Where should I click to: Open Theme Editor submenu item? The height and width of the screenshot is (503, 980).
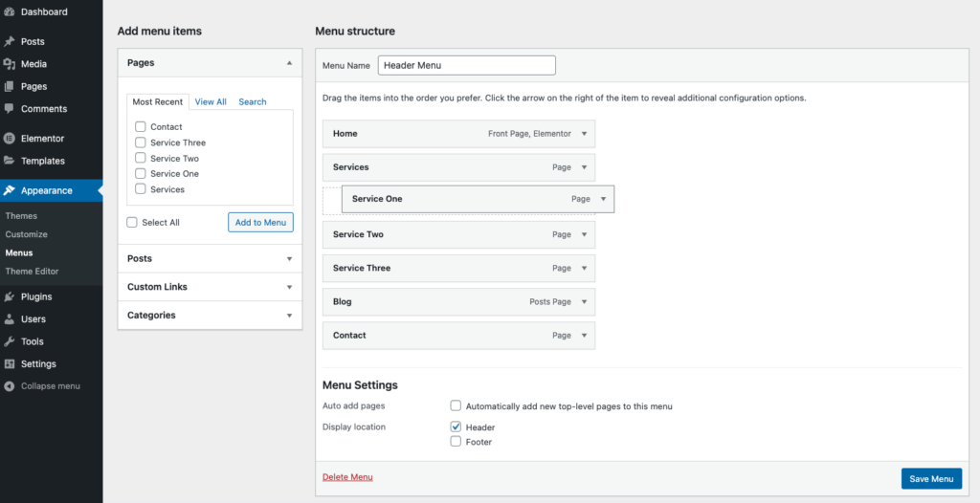[x=32, y=272]
